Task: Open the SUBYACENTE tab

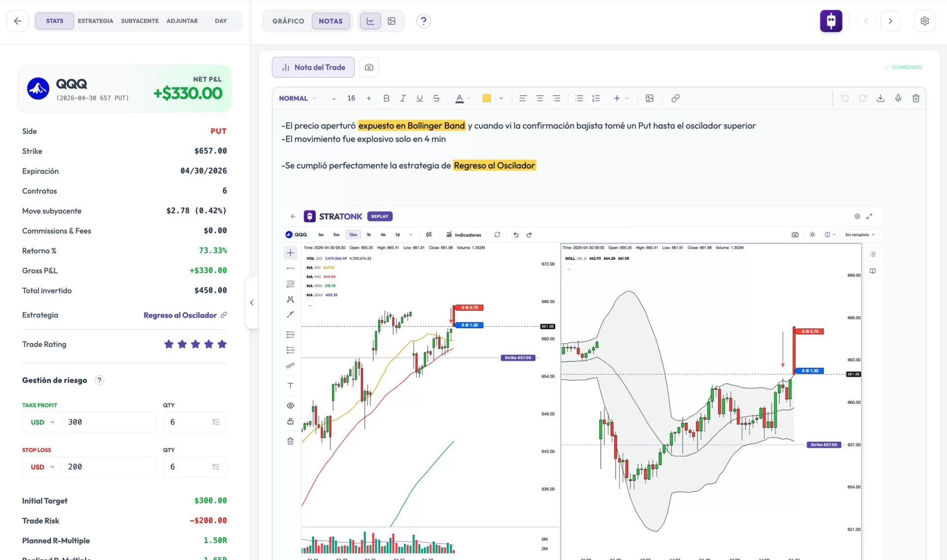Action: click(140, 21)
